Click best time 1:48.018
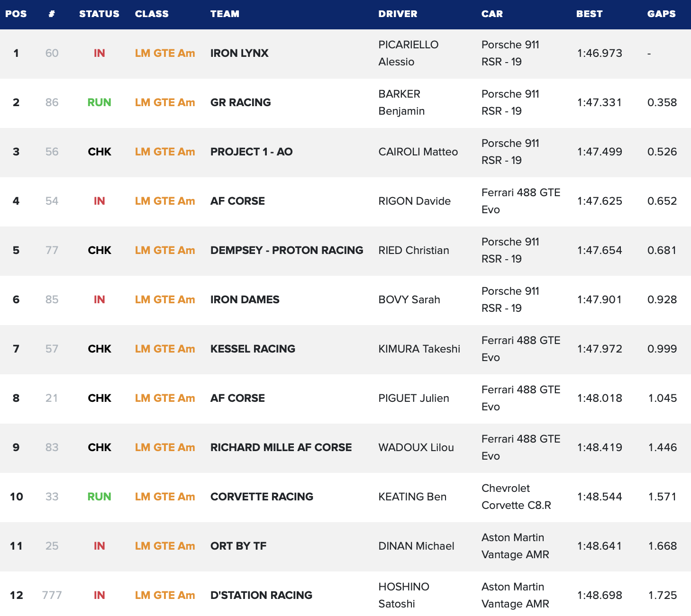 point(600,398)
